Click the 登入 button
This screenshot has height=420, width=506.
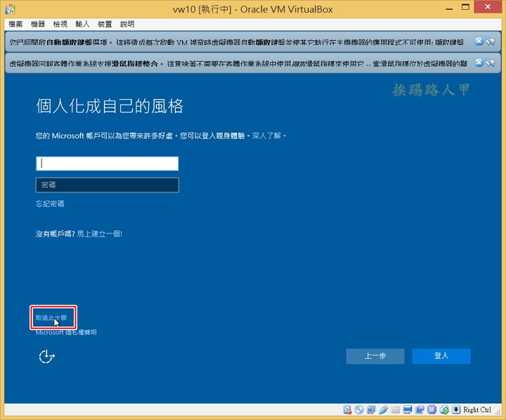pos(441,356)
